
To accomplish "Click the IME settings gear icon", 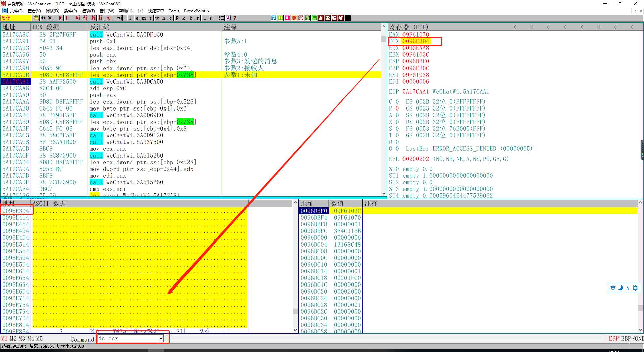I will click(x=635, y=288).
